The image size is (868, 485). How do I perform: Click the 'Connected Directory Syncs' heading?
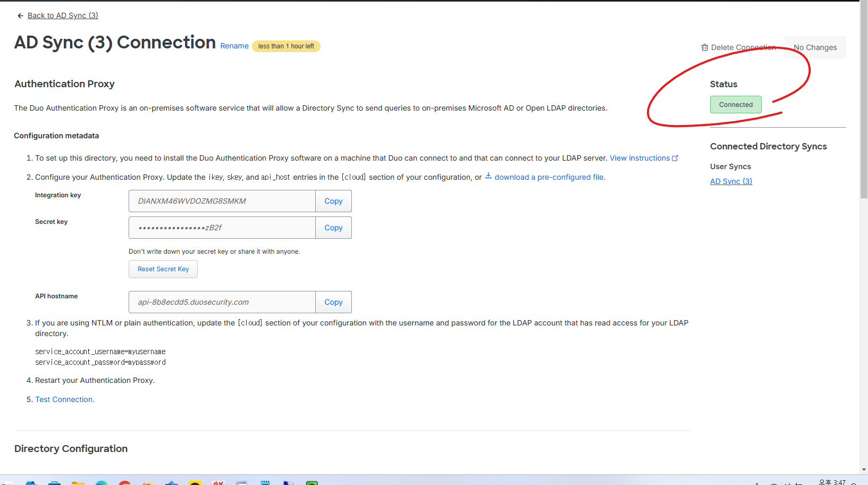click(x=769, y=146)
